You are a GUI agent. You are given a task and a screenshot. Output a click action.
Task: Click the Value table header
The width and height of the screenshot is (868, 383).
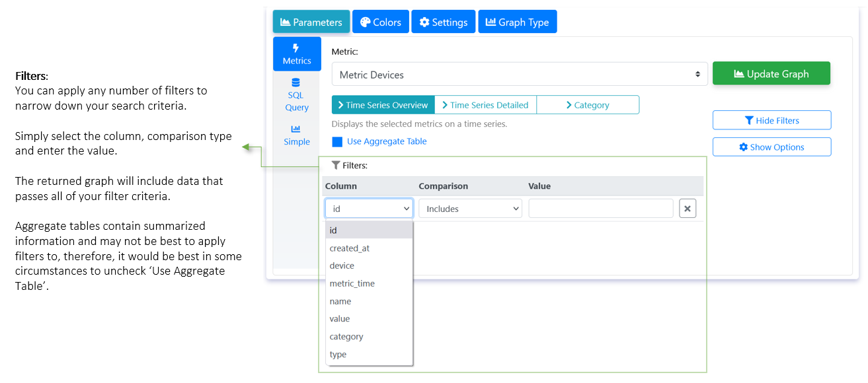[539, 186]
